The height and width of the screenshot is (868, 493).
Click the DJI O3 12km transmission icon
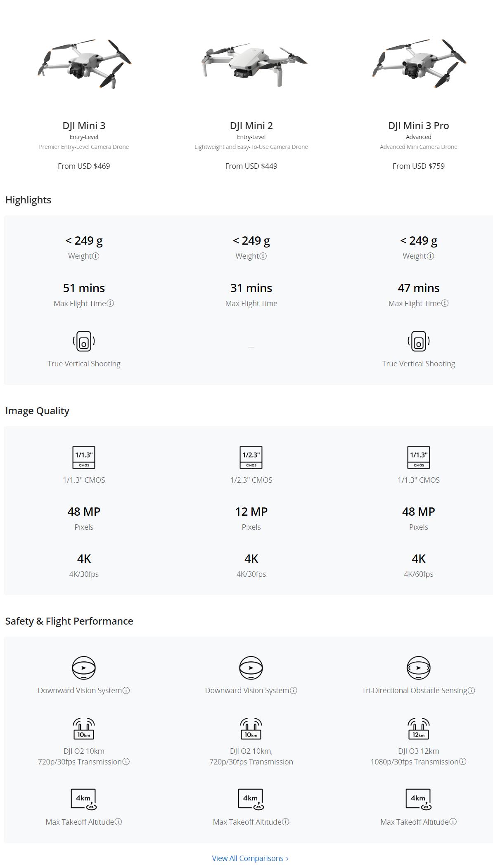418,729
